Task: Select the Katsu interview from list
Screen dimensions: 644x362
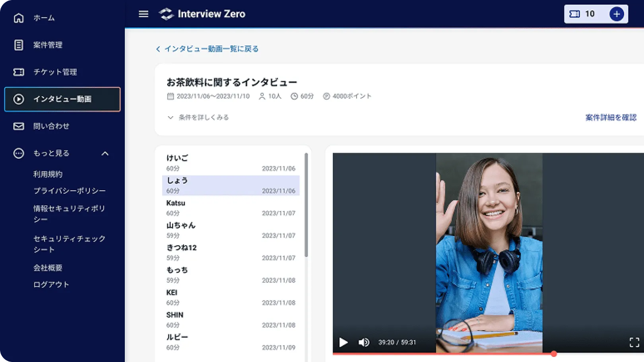Action: click(231, 208)
